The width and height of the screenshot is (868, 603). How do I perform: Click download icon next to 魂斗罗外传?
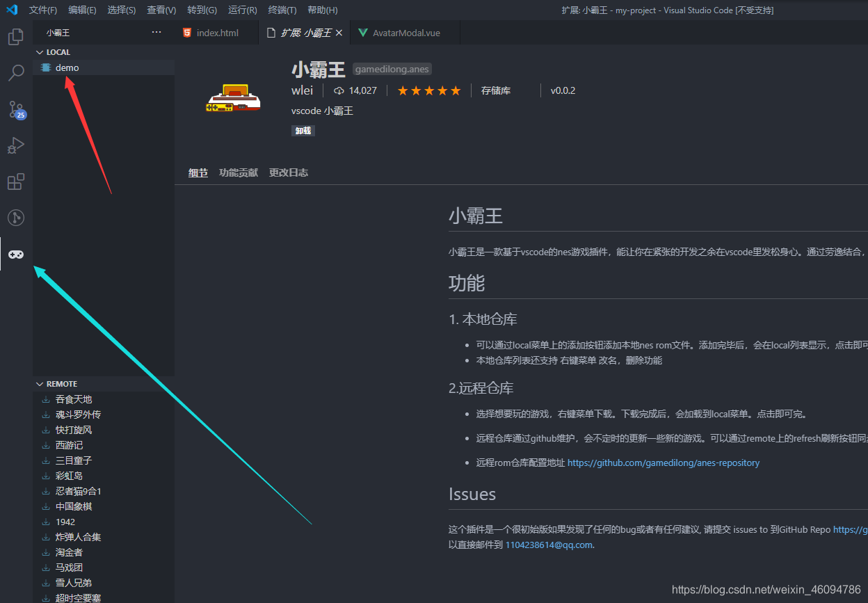(46, 415)
